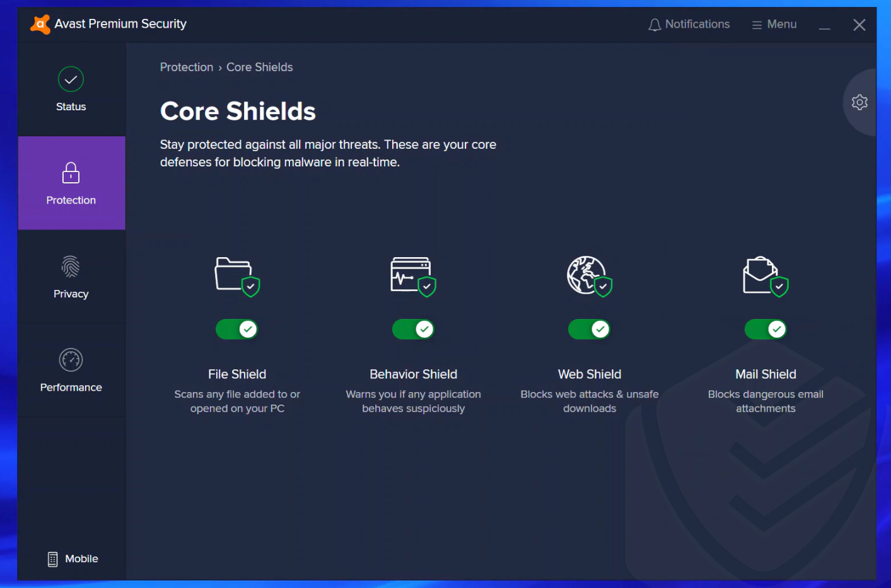The width and height of the screenshot is (891, 588).
Task: Click the Mail Shield envelope icon
Action: [766, 276]
